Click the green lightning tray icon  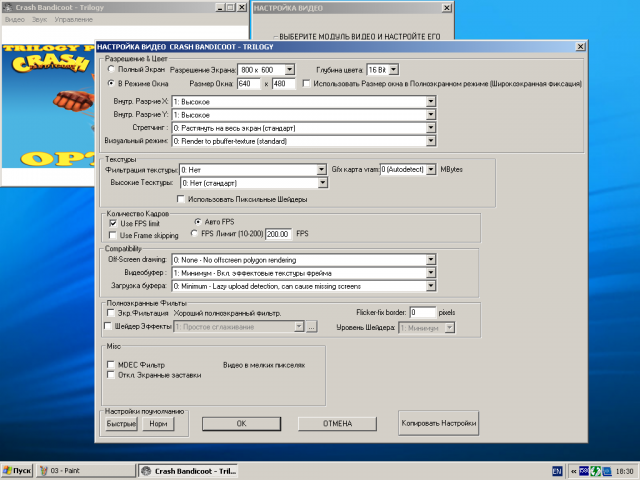pyautogui.click(x=596, y=471)
